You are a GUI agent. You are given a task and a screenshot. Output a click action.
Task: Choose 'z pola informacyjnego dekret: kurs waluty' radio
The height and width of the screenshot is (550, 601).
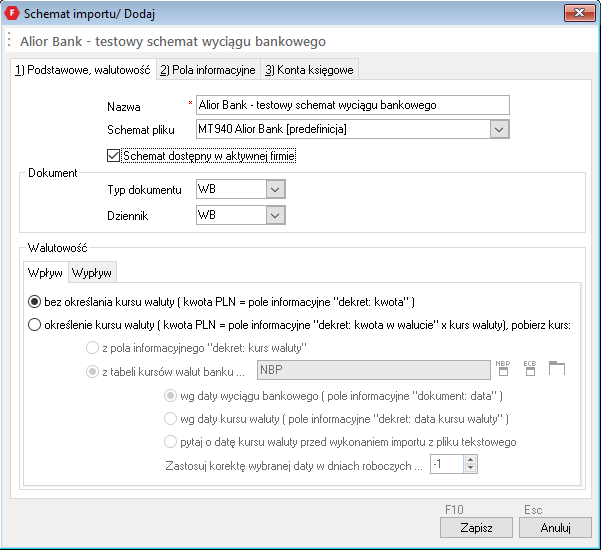click(x=92, y=348)
